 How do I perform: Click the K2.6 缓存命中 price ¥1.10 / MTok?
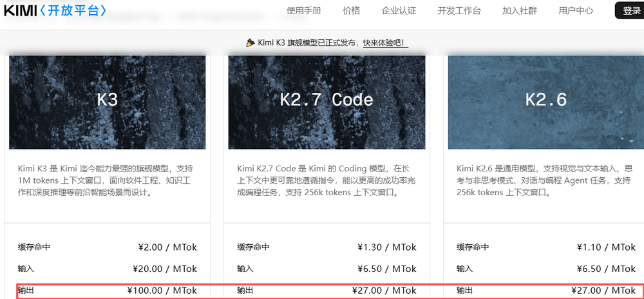(606, 247)
